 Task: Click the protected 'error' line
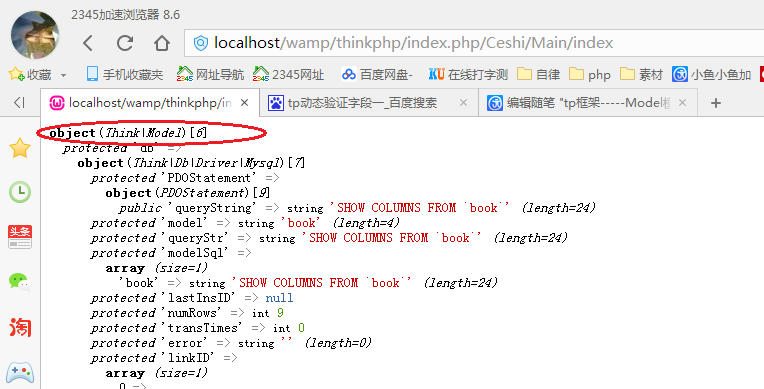[x=231, y=343]
